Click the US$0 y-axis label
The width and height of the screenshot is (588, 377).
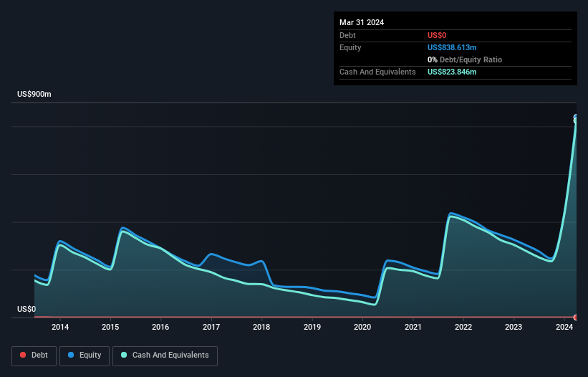click(26, 309)
